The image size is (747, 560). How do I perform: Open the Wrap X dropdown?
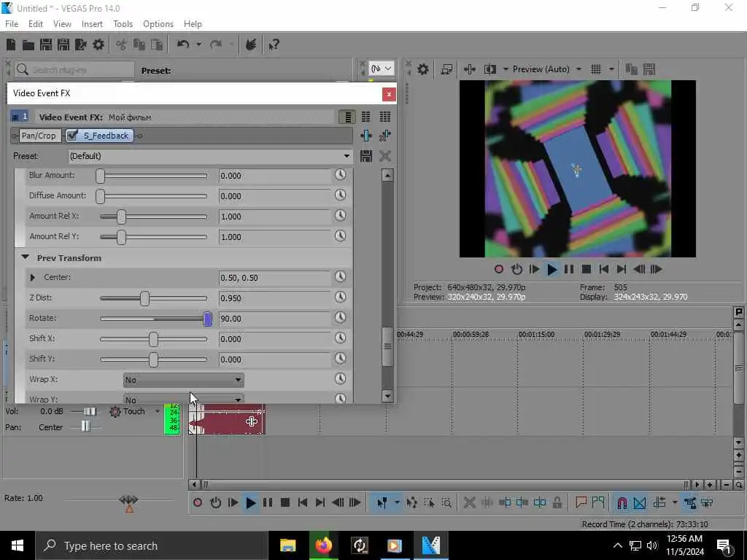183,379
